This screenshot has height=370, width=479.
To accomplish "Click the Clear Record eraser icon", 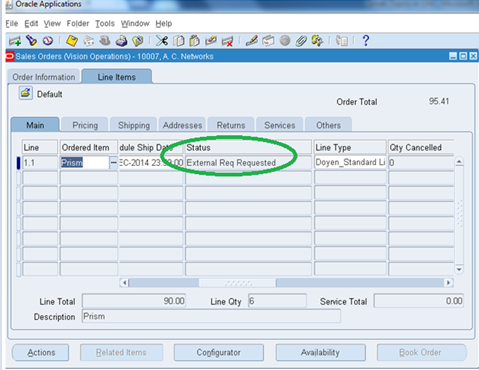I will (211, 41).
